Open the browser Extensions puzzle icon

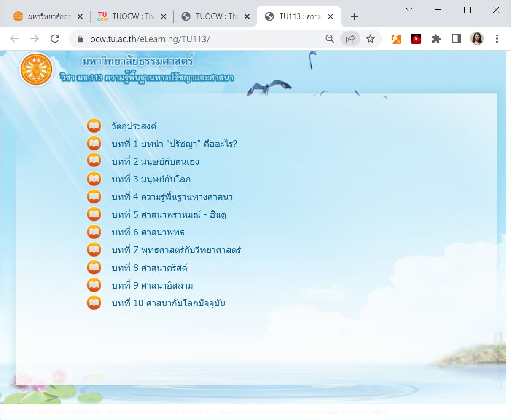point(436,39)
